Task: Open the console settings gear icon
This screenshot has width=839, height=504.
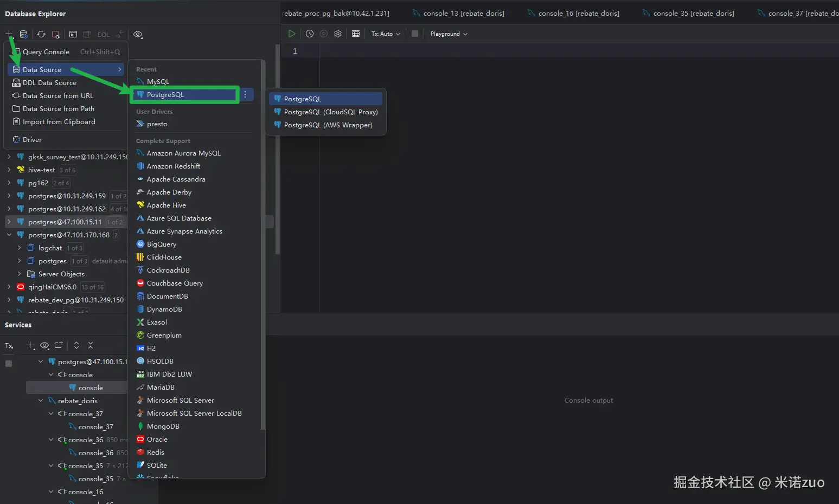Action: pos(338,34)
